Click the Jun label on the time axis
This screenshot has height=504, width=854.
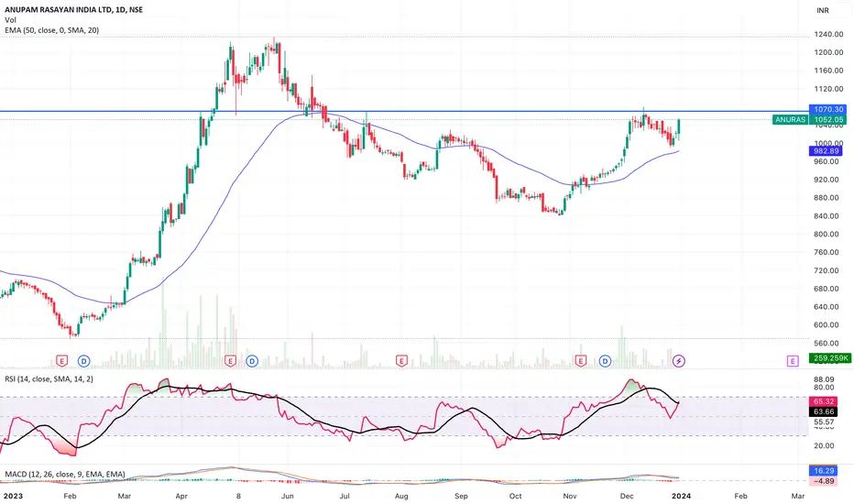pyautogui.click(x=288, y=496)
